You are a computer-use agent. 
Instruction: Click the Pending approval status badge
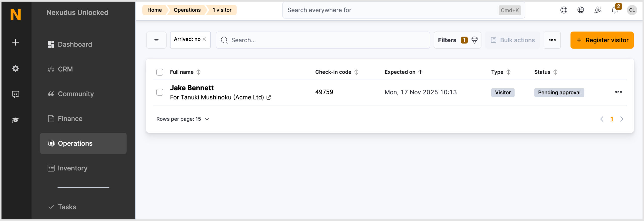(x=559, y=92)
